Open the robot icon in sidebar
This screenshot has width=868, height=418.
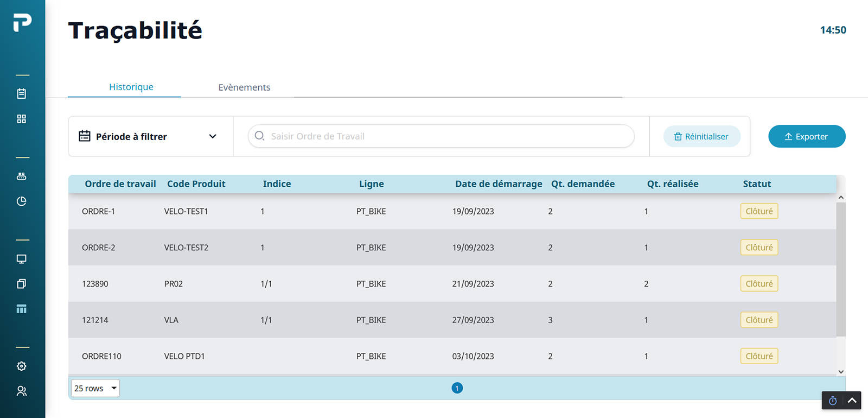click(x=22, y=176)
